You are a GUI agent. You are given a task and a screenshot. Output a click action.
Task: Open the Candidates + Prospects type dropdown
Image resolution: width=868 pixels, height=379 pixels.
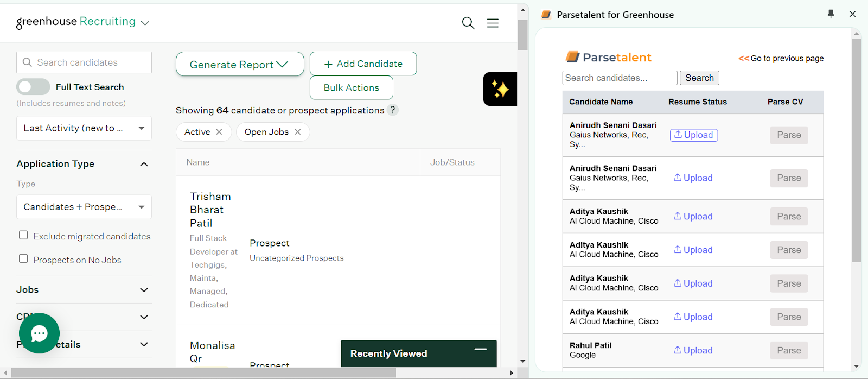coord(84,207)
